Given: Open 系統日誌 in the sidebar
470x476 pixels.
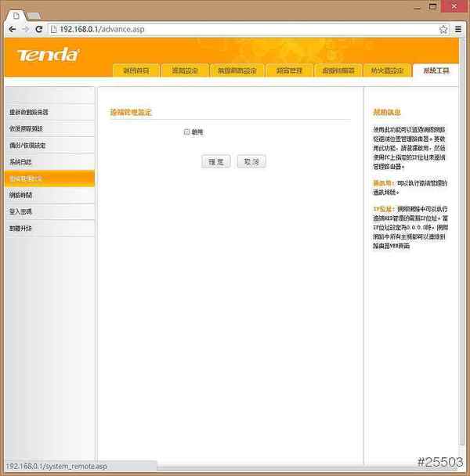Looking at the screenshot, I should (50, 162).
